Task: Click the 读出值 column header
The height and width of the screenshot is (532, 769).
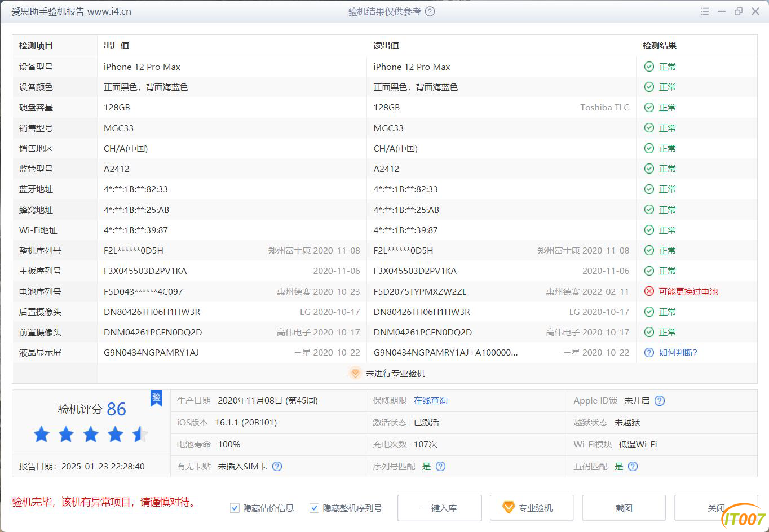Action: coord(386,46)
